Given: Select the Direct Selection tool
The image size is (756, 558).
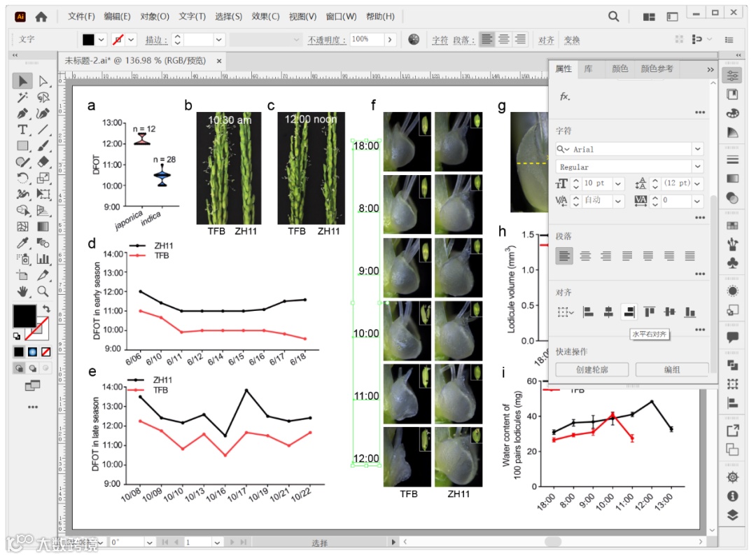Looking at the screenshot, I should coord(43,81).
